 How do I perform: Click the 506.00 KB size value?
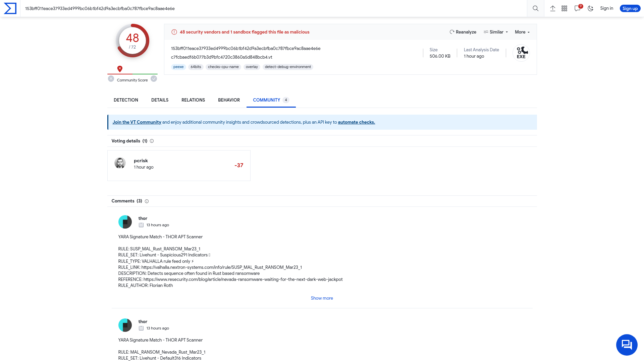[x=440, y=56]
